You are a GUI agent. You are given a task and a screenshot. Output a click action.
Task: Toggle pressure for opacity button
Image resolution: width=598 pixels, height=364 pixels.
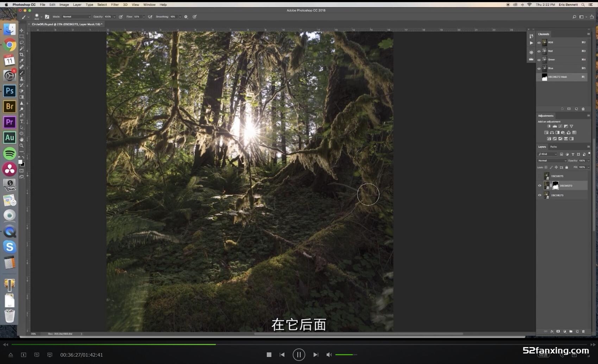121,17
